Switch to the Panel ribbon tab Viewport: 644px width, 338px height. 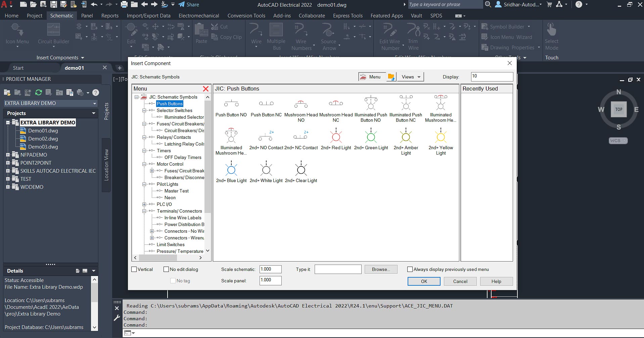point(87,16)
